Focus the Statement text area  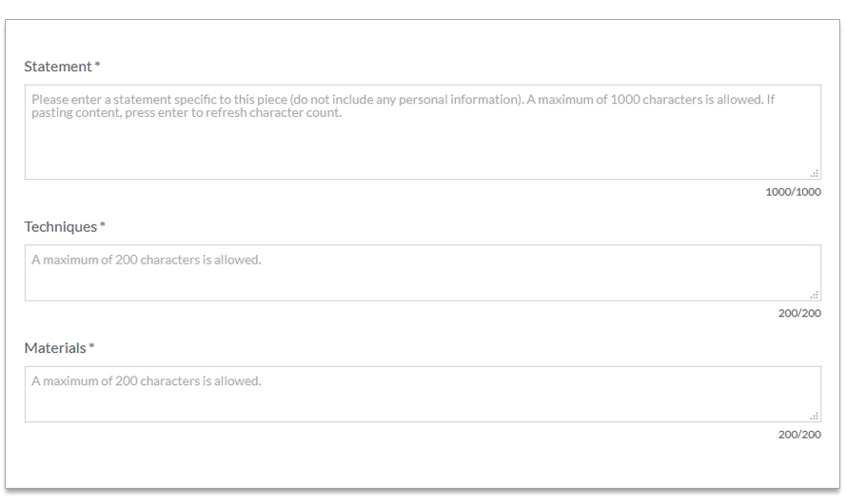pyautogui.click(x=423, y=132)
